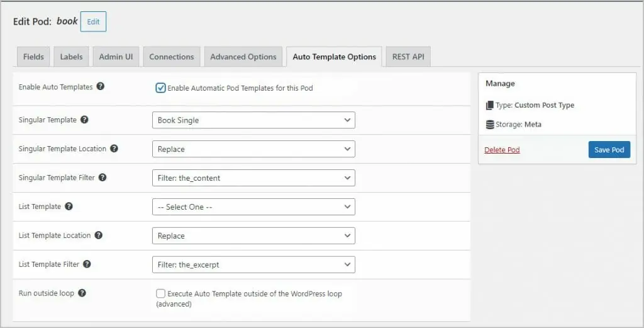
Task: Open Singular Template Filter dropdown the_content
Action: (253, 178)
